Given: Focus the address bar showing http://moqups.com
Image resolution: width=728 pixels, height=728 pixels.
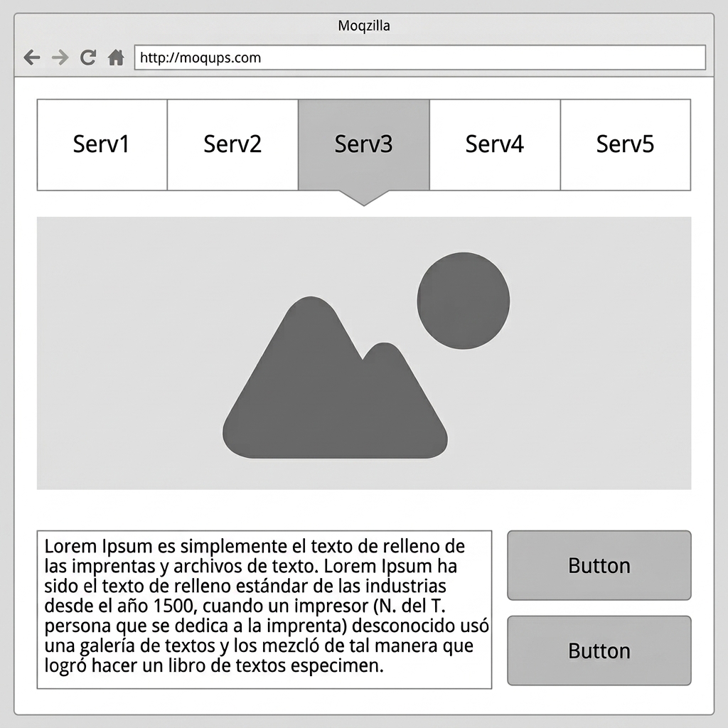Looking at the screenshot, I should tap(419, 58).
